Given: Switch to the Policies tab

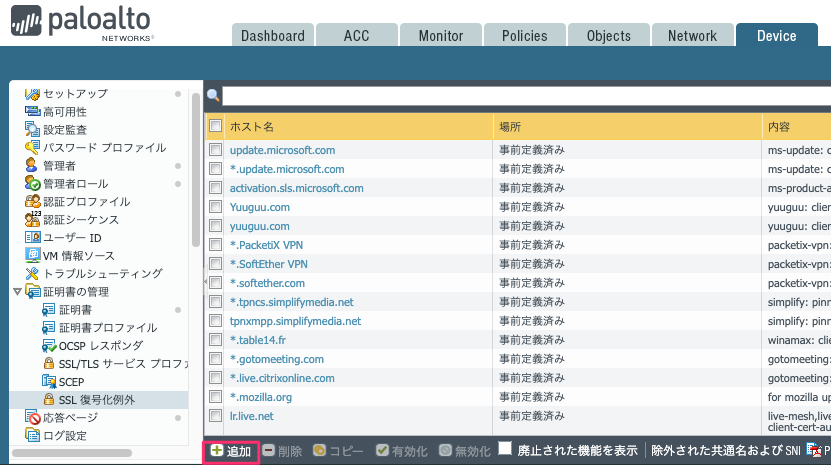Looking at the screenshot, I should pos(525,35).
